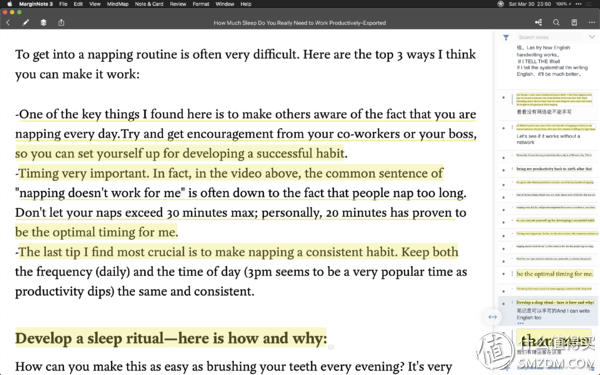Click underlined 'One of the key things I found' line
Viewport: 600px width, 375px height.
[x=247, y=114]
